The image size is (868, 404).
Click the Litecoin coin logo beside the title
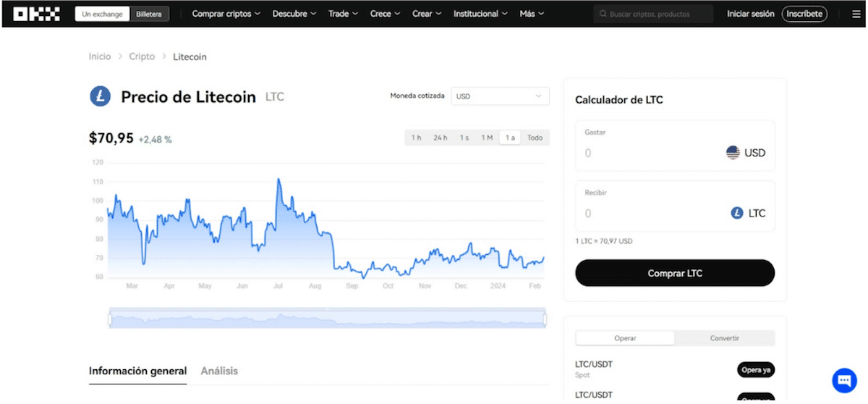coord(100,96)
